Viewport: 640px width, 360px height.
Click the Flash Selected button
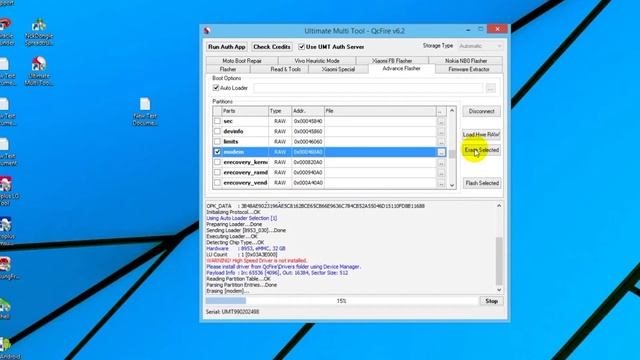point(482,183)
